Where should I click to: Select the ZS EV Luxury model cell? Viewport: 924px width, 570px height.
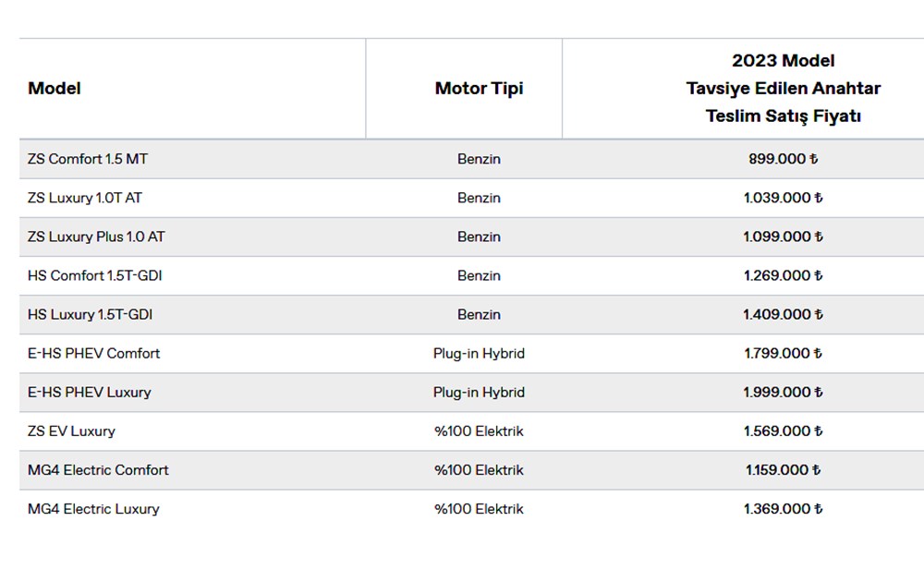(x=72, y=431)
